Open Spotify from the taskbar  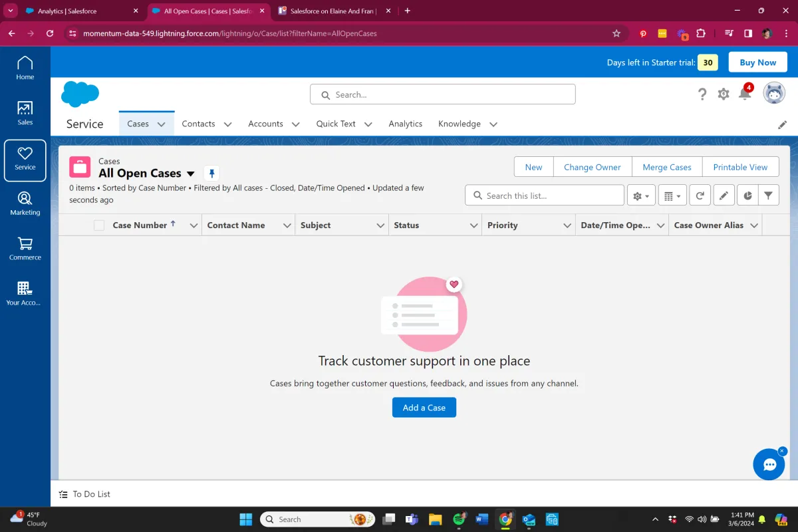[x=459, y=519]
